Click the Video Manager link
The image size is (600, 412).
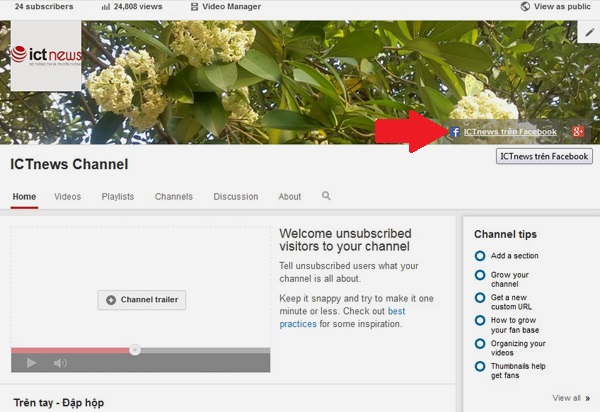(232, 7)
